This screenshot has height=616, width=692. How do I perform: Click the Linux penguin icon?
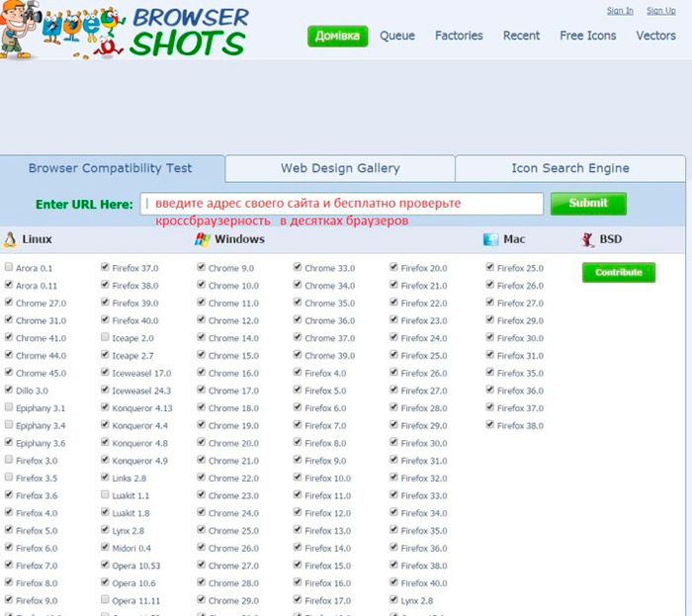tap(10, 239)
